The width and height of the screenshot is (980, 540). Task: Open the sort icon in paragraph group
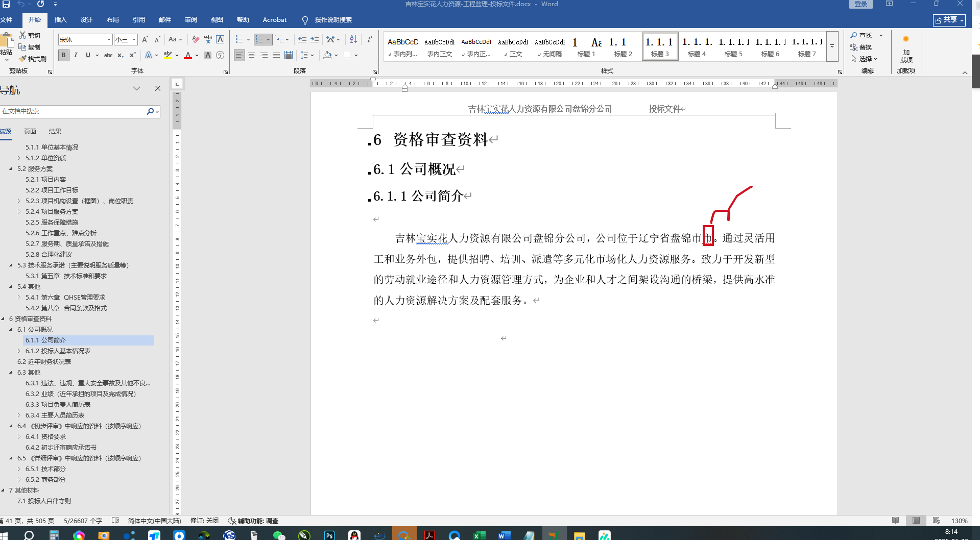click(353, 39)
